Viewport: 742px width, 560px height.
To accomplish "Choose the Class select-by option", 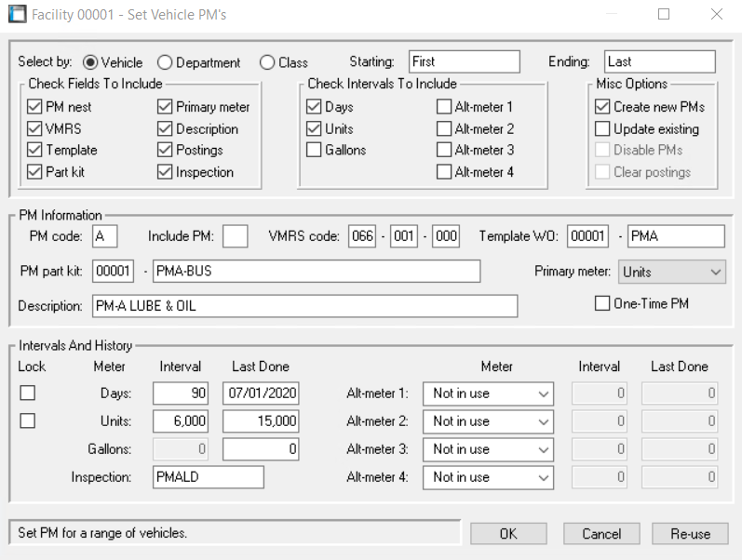I will point(267,62).
